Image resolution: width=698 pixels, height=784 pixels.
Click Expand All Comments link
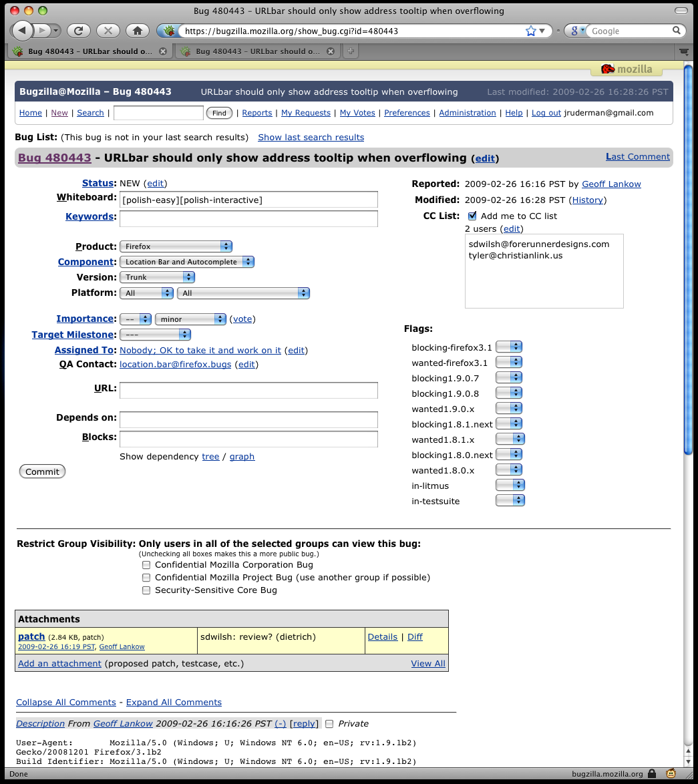click(174, 703)
